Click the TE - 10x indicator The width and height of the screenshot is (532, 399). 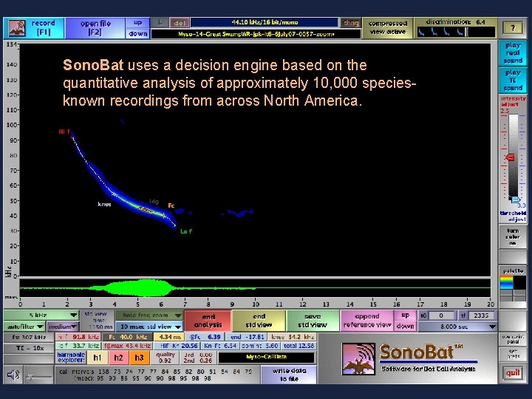pos(30,348)
